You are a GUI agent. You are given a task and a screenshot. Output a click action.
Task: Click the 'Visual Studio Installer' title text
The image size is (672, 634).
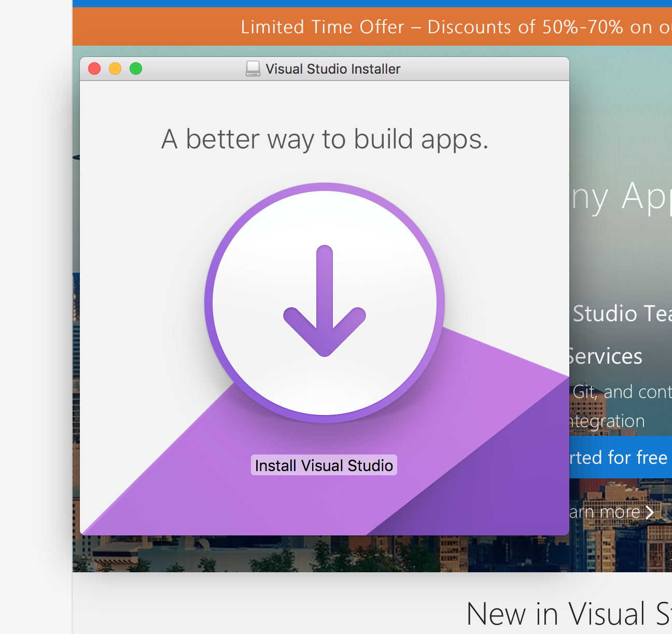(333, 69)
